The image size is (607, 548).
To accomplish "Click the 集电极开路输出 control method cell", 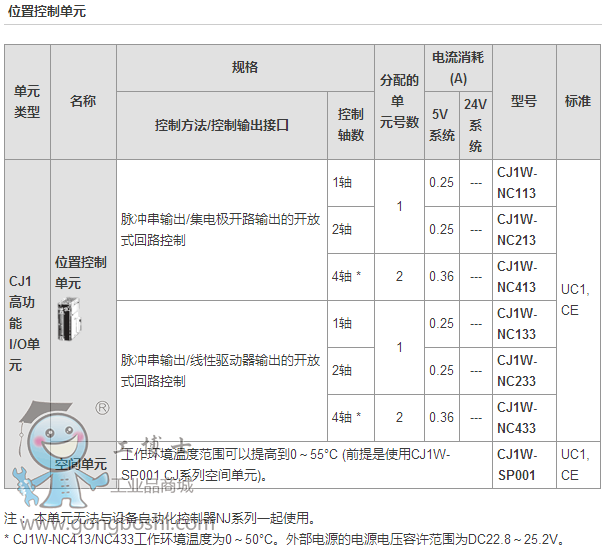I will click(220, 230).
